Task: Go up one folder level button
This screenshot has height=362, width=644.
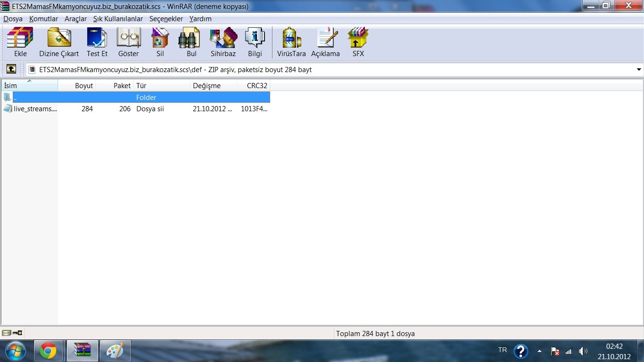Action: click(11, 69)
